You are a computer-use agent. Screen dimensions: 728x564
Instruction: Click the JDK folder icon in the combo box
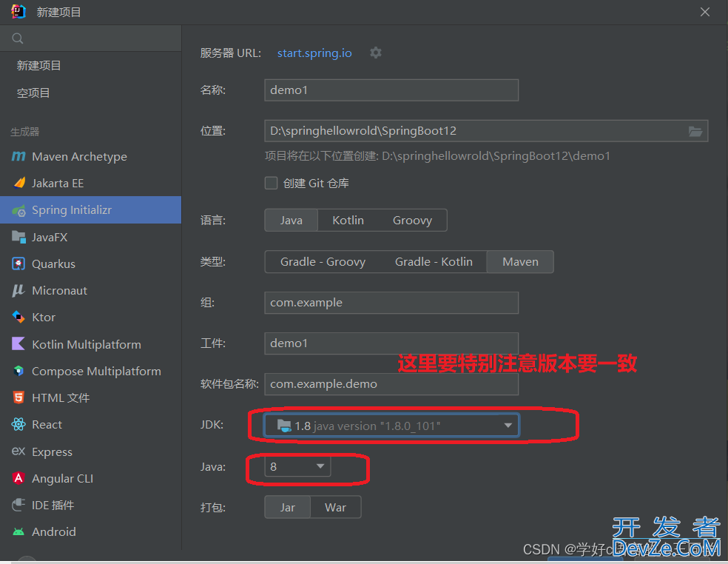point(284,426)
